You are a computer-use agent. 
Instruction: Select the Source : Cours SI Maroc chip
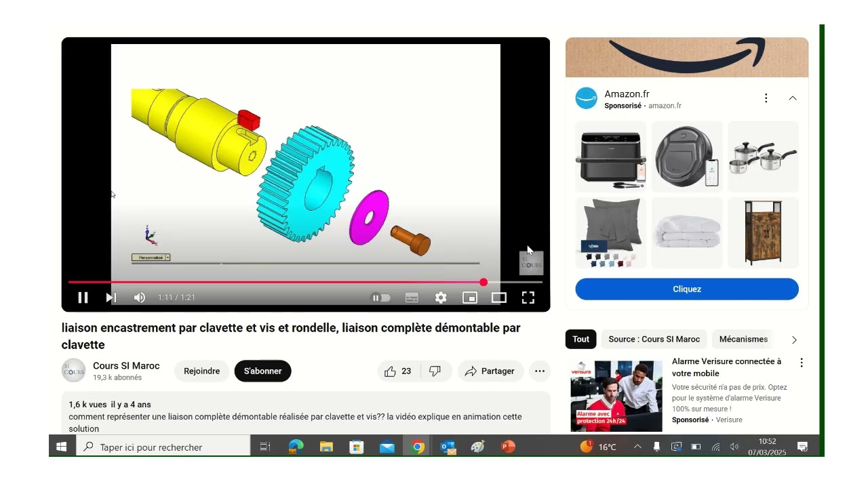click(654, 339)
